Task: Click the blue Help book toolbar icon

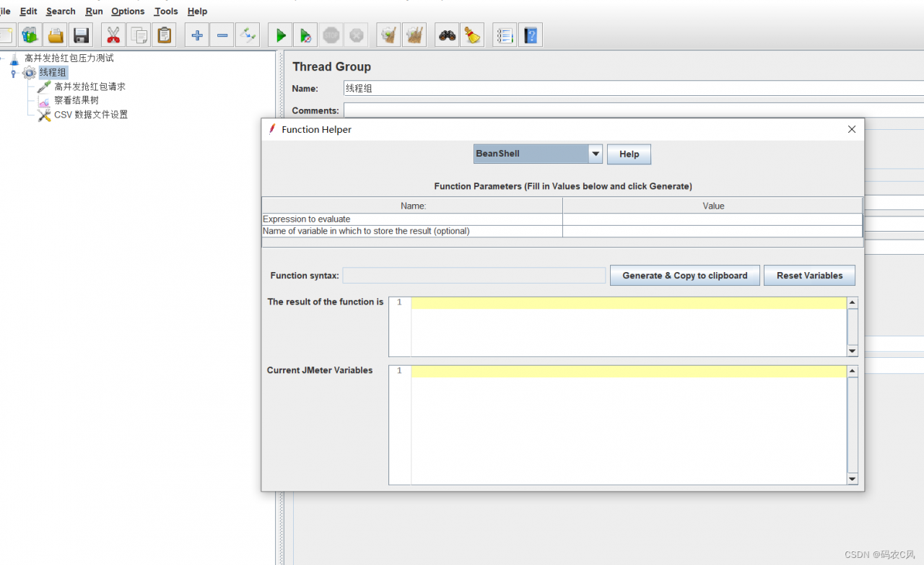Action: (x=531, y=35)
